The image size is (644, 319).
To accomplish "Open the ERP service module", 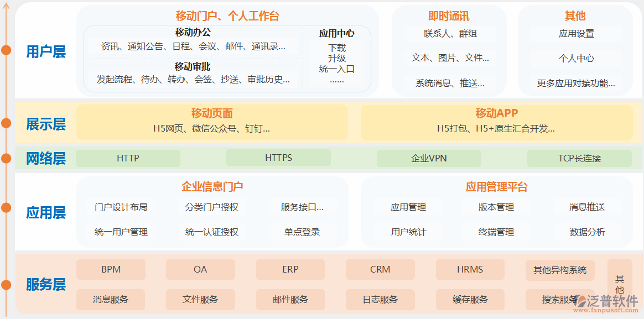I will point(290,269).
